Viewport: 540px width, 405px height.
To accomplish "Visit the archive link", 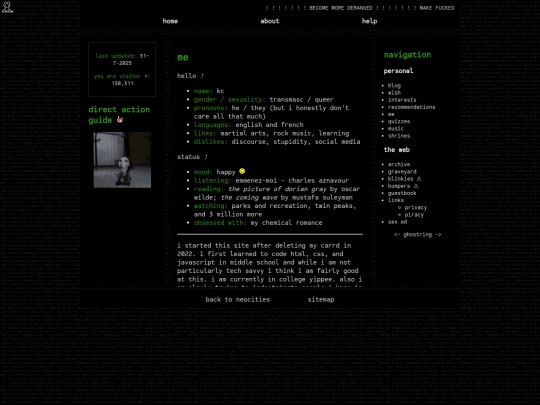I will pyautogui.click(x=399, y=164).
